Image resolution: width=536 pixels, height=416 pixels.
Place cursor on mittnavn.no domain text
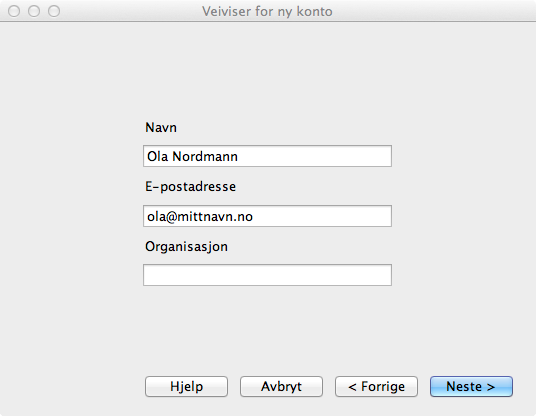[x=215, y=217]
